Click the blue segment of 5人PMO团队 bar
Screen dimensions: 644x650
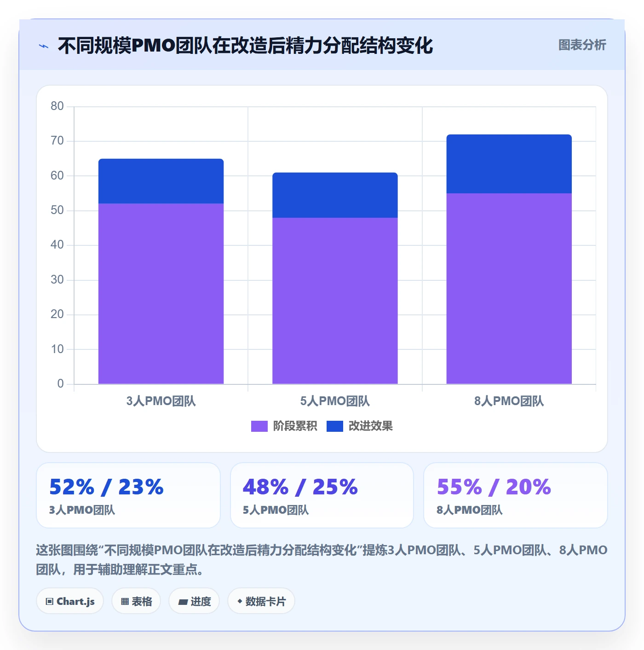click(x=335, y=195)
